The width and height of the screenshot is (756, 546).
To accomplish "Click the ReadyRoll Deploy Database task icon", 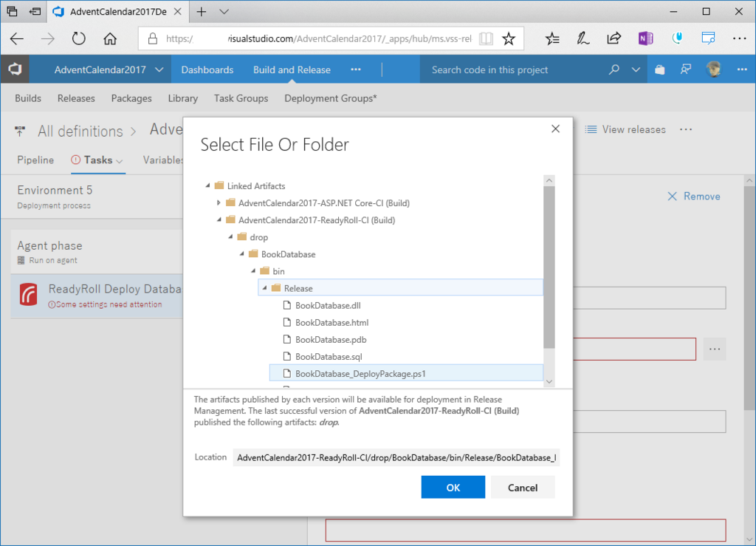I will tap(29, 294).
